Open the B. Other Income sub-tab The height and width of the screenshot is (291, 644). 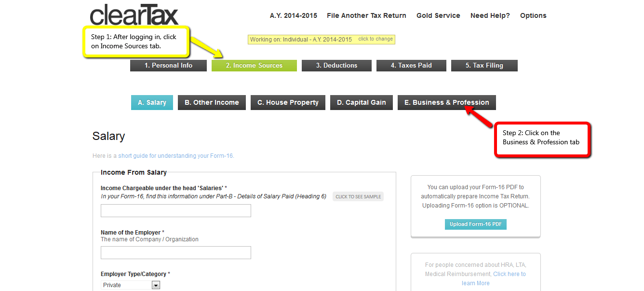click(x=212, y=102)
